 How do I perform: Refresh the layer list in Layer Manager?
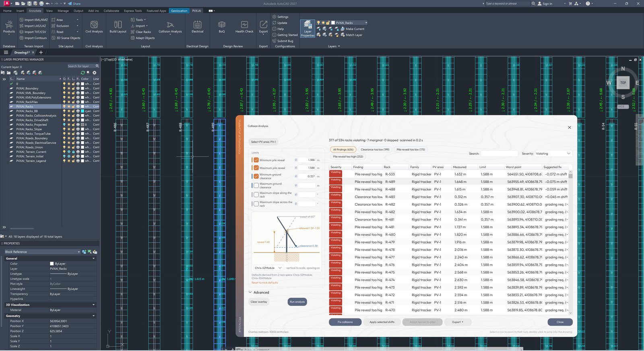click(83, 72)
